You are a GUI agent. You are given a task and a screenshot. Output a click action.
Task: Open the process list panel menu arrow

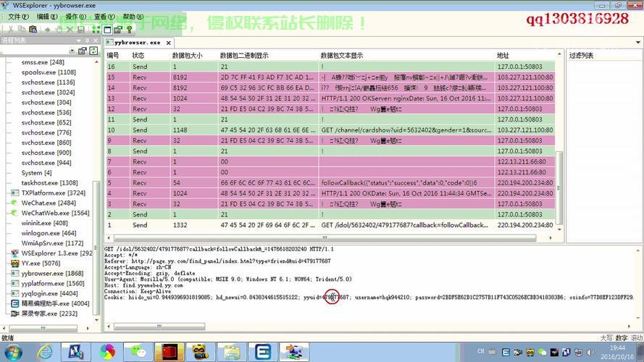78,41
